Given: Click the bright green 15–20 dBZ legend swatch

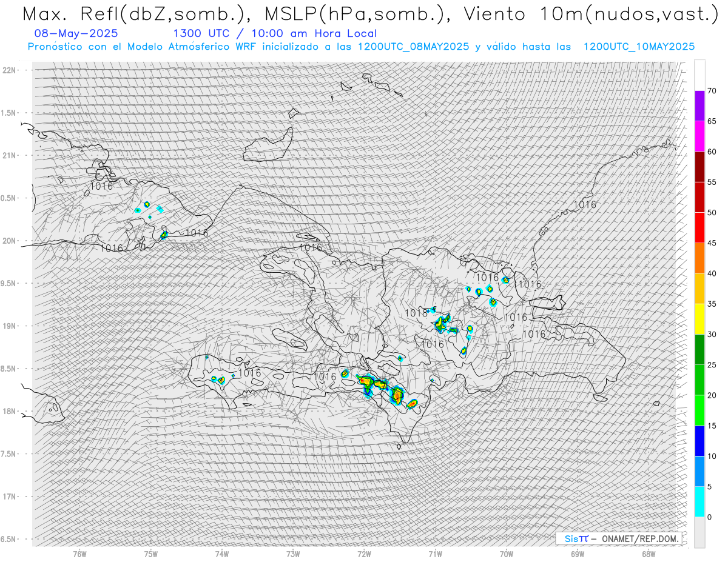Looking at the screenshot, I should (699, 410).
